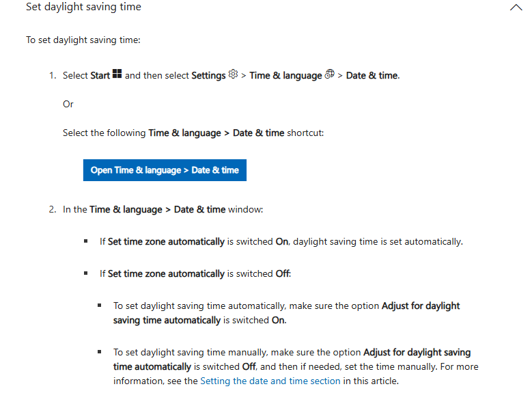Click the Settings gear icon

coord(233,74)
